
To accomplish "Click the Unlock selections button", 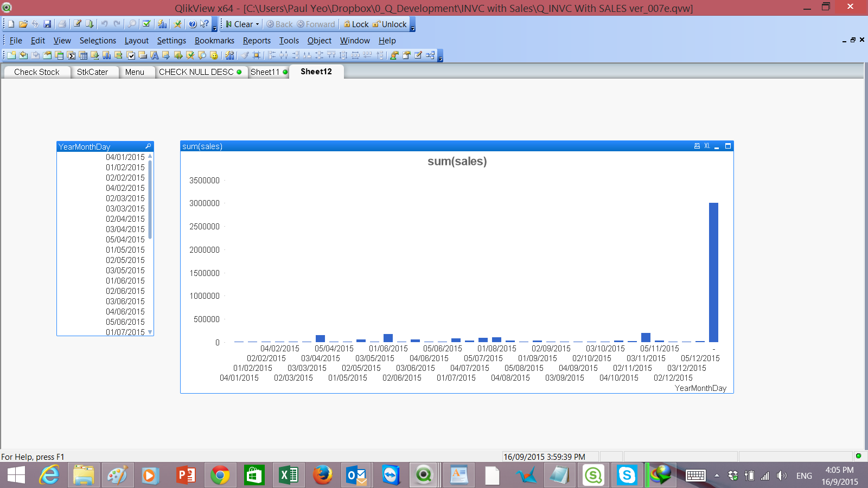I will [x=390, y=24].
